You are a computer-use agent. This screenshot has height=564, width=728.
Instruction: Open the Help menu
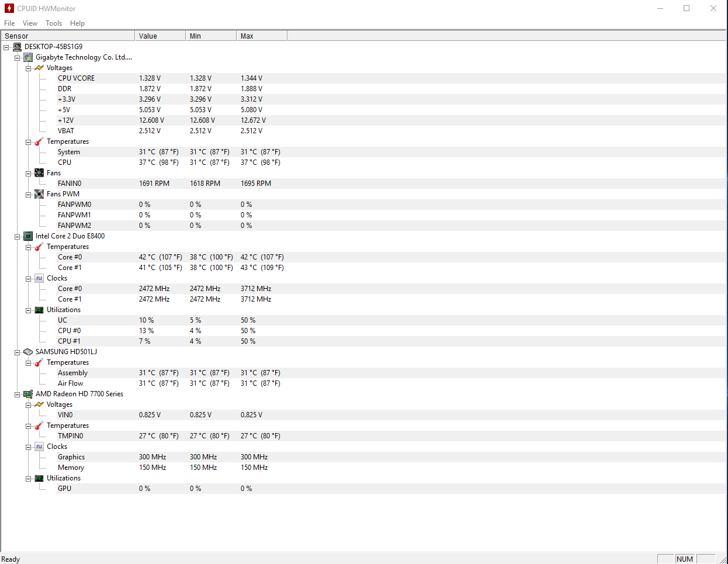[77, 23]
